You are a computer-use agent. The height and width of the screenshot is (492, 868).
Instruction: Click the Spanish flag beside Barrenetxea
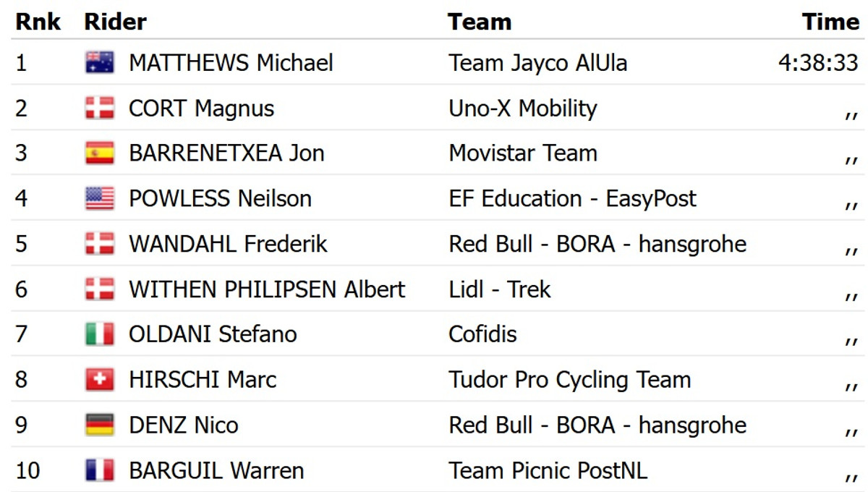click(100, 153)
